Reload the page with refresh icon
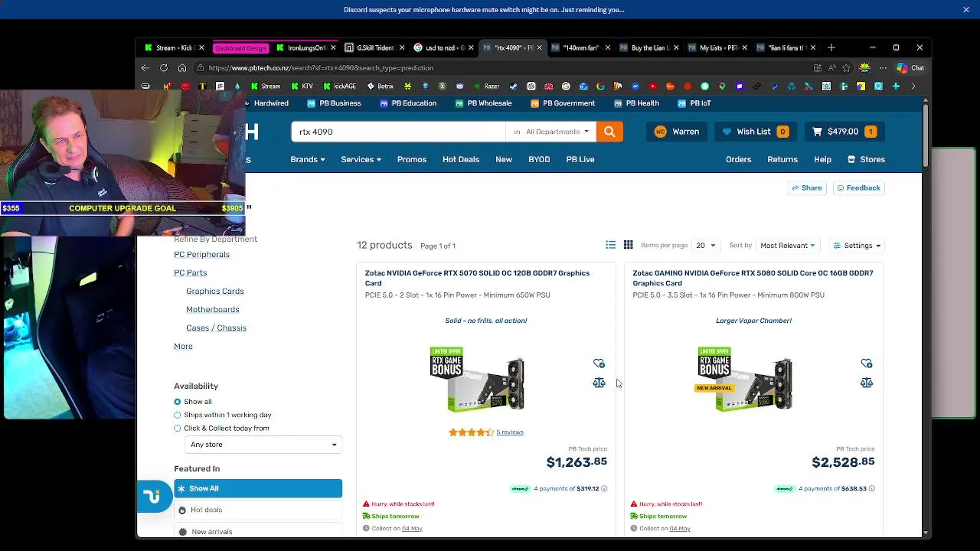Viewport: 980px width, 551px height. tap(164, 68)
